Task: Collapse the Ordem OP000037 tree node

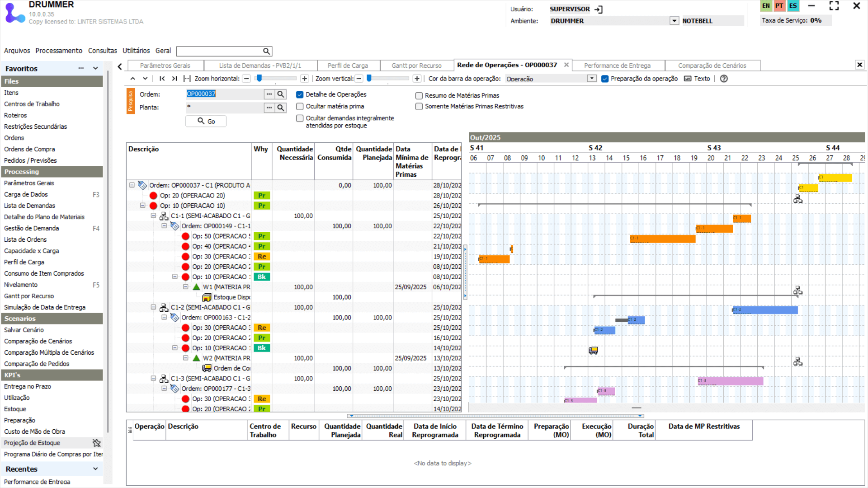Action: click(132, 185)
